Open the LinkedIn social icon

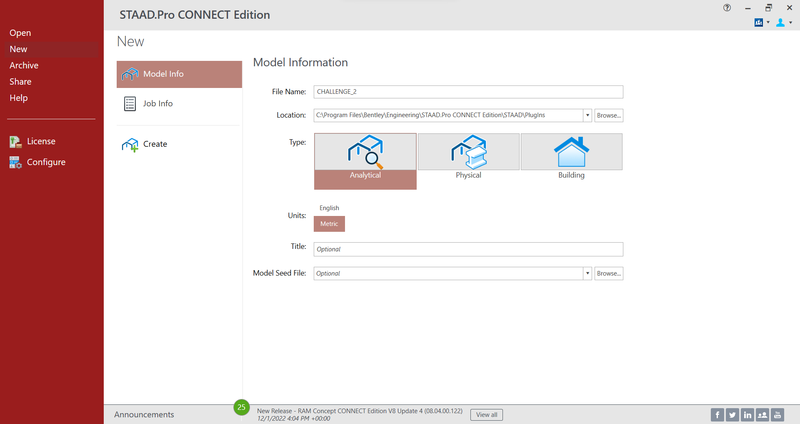coord(747,415)
